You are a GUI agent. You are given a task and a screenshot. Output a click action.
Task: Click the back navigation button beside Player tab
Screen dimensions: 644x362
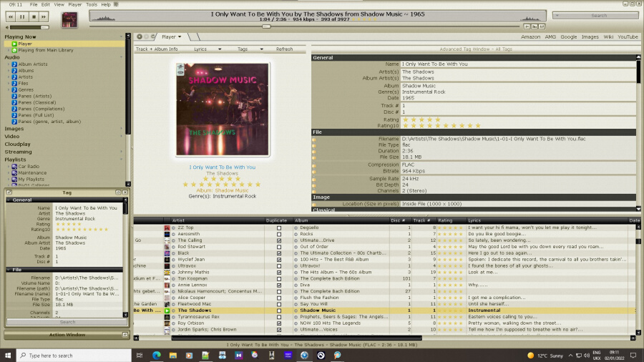click(140, 37)
